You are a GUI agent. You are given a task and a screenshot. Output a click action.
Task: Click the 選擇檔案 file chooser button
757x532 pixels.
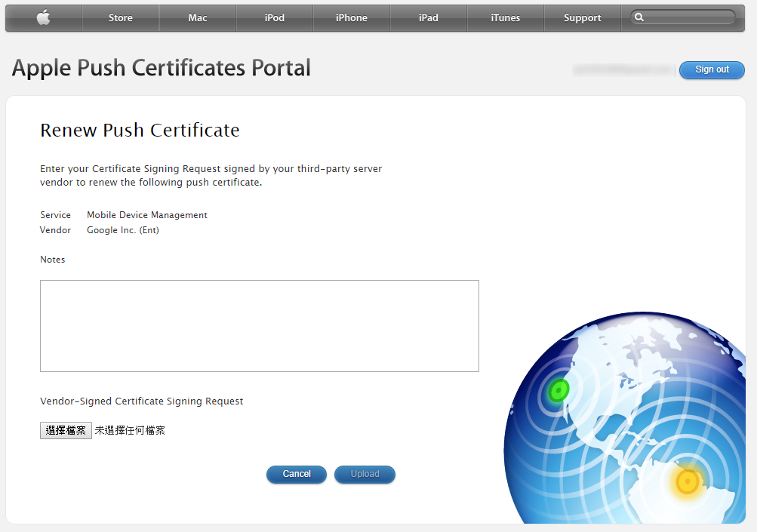(x=66, y=430)
